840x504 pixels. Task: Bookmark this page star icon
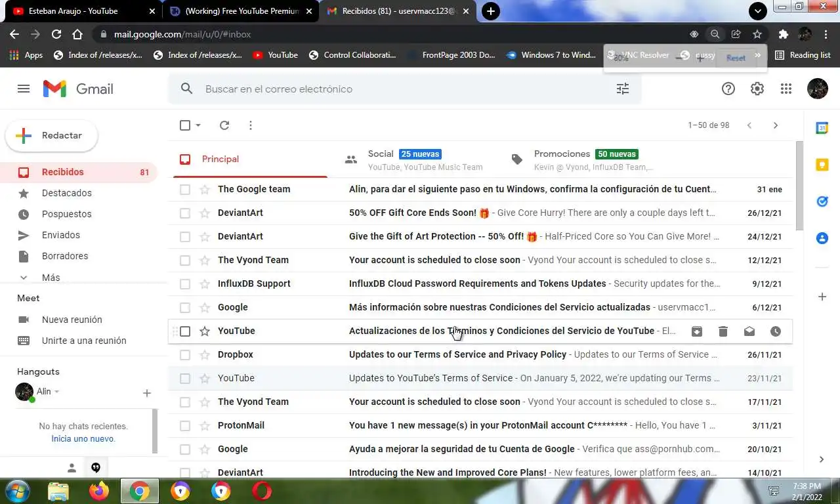[757, 34]
